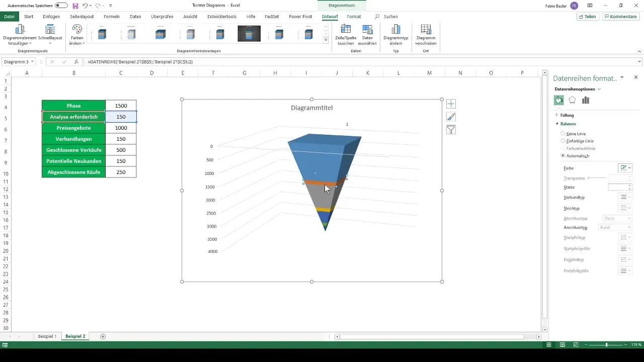The image size is (644, 362).
Task: Collapse the ribbon chevron
Action: click(x=639, y=51)
